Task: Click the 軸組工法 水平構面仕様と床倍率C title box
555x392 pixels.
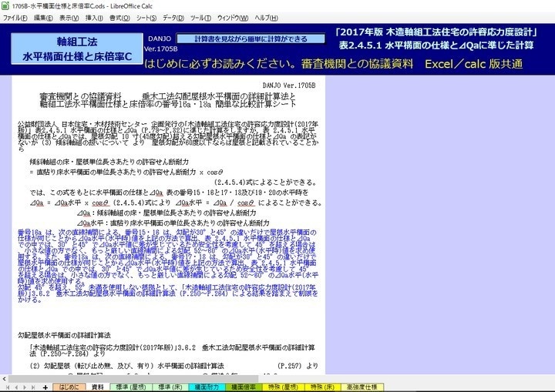Action: [77, 49]
